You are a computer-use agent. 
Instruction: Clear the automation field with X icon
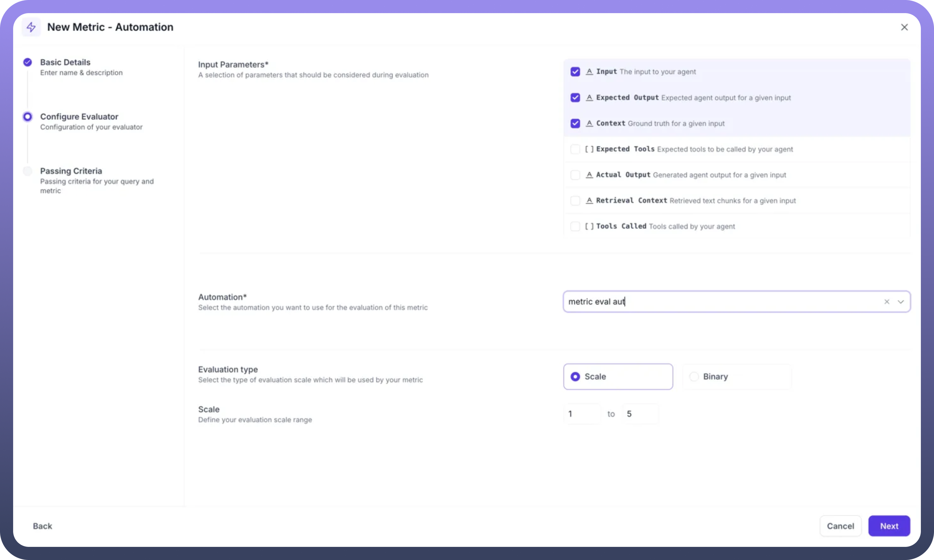886,302
